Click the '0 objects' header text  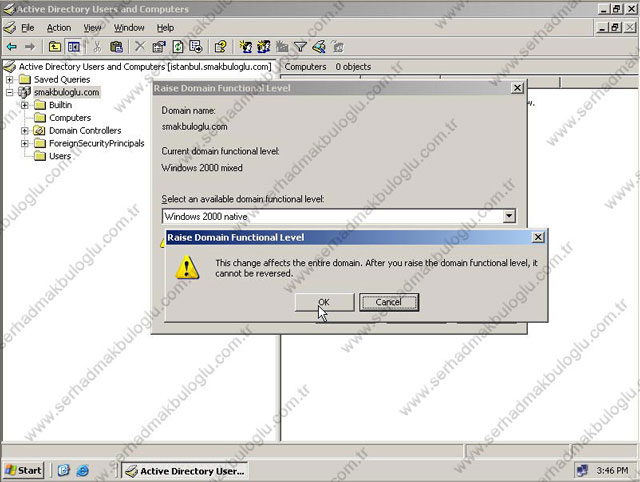coord(353,67)
